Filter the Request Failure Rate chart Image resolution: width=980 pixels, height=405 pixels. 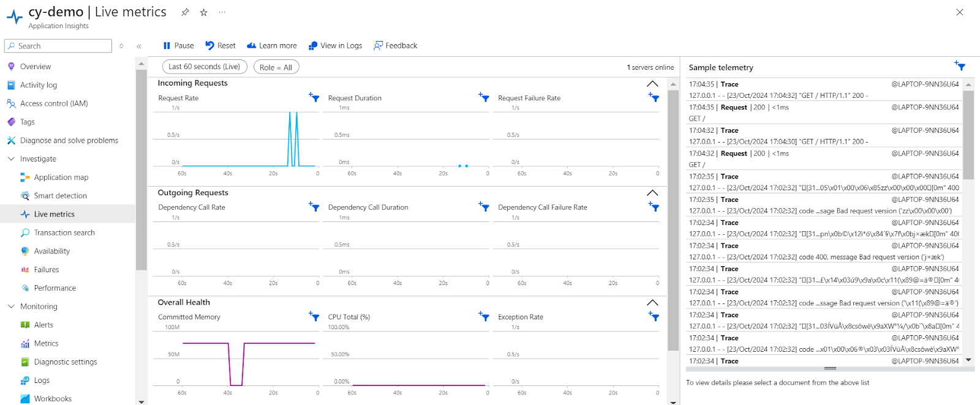click(x=654, y=97)
